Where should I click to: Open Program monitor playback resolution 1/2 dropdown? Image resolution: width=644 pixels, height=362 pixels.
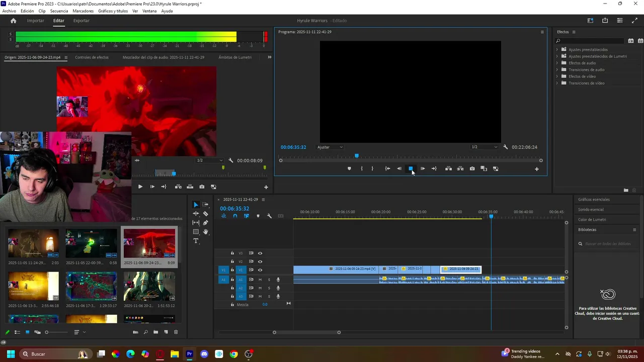(x=484, y=147)
